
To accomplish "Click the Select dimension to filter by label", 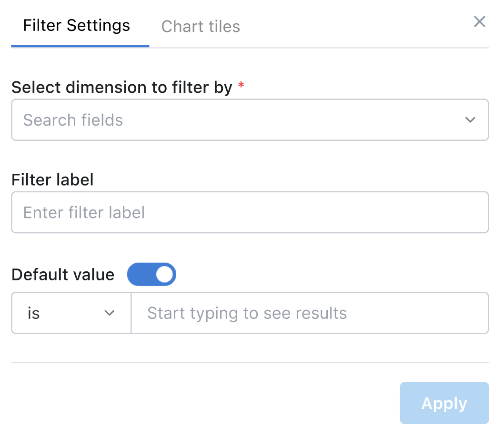I will 122,87.
